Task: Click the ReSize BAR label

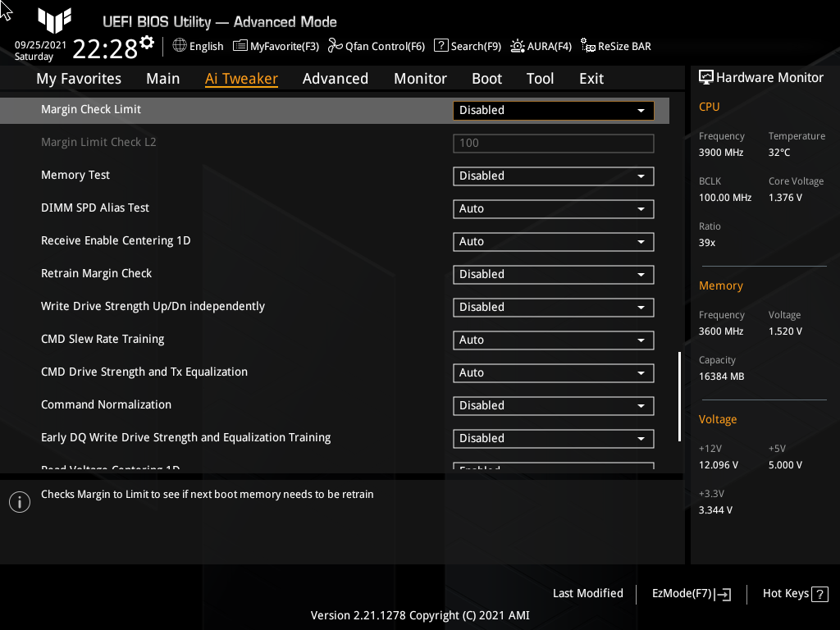Action: [624, 47]
